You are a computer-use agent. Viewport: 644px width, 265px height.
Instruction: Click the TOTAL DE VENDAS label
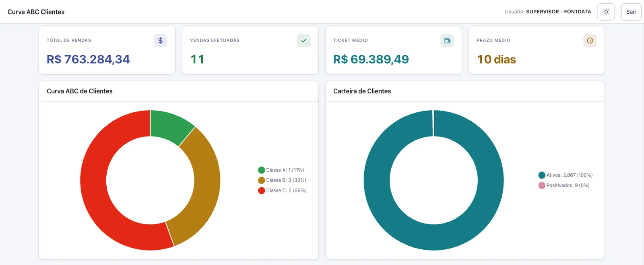[x=69, y=40]
